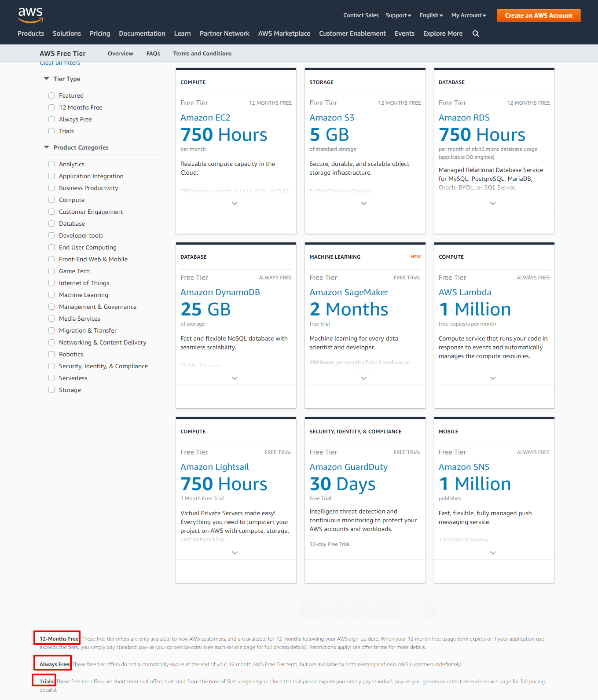Open the search magnifier icon

pyautogui.click(x=476, y=33)
